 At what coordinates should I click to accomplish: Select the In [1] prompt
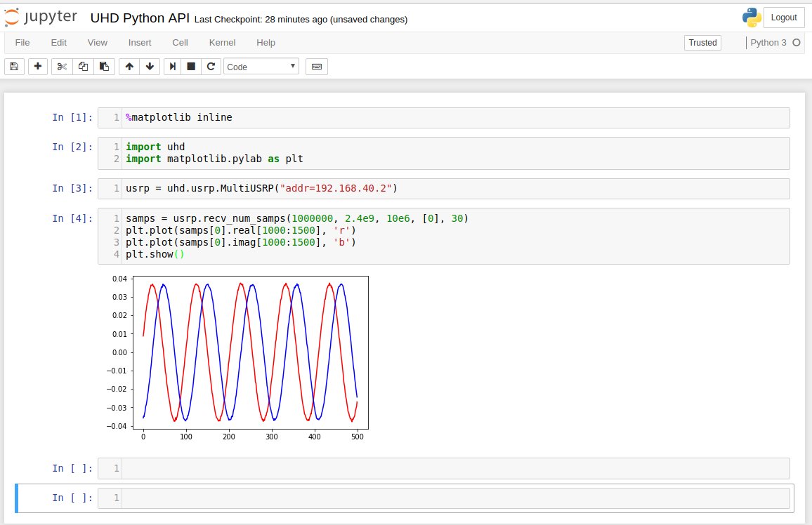[x=72, y=117]
